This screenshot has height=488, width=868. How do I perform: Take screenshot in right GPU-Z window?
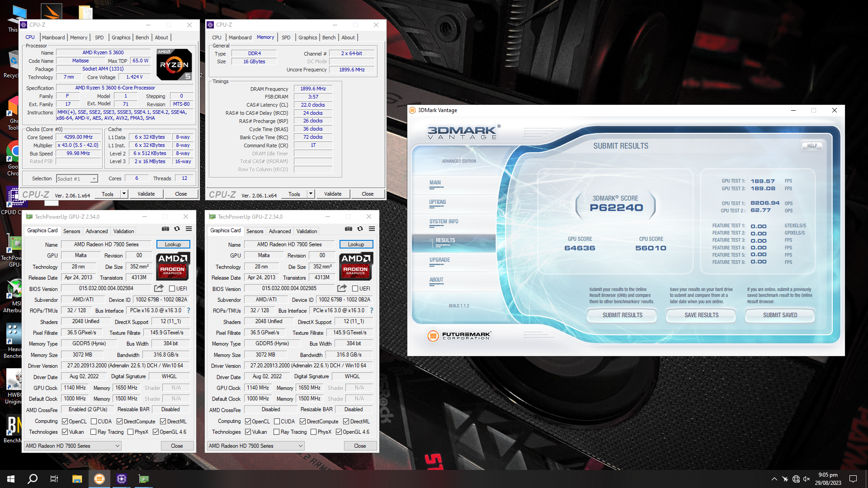(349, 229)
